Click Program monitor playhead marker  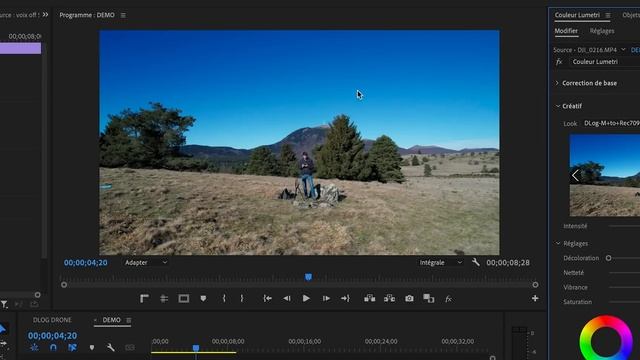(x=309, y=277)
